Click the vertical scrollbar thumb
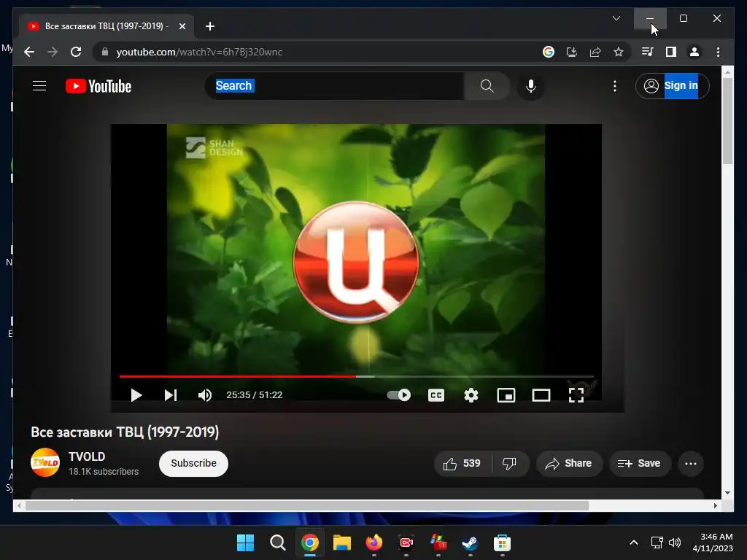The width and height of the screenshot is (747, 560). click(727, 120)
